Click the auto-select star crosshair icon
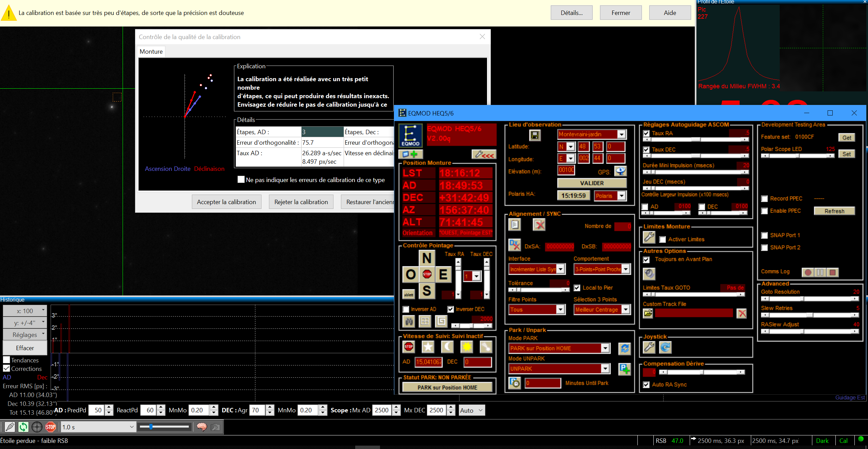Image resolution: width=868 pixels, height=449 pixels. (x=37, y=427)
